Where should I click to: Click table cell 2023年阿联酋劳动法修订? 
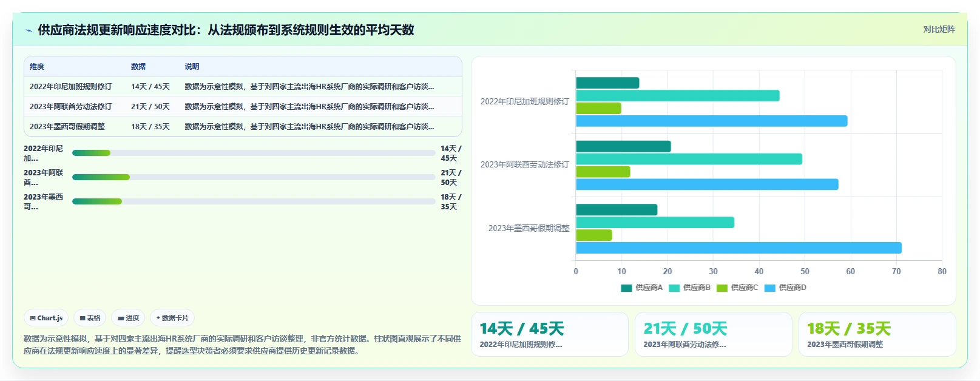(71, 107)
